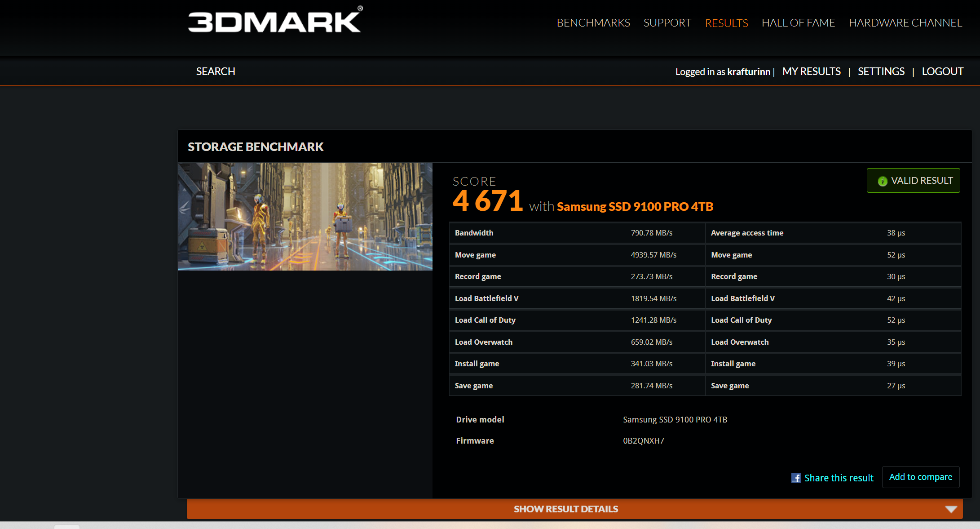Screen dimensions: 980x529
Task: Click the krafturinn username
Action: 748,72
